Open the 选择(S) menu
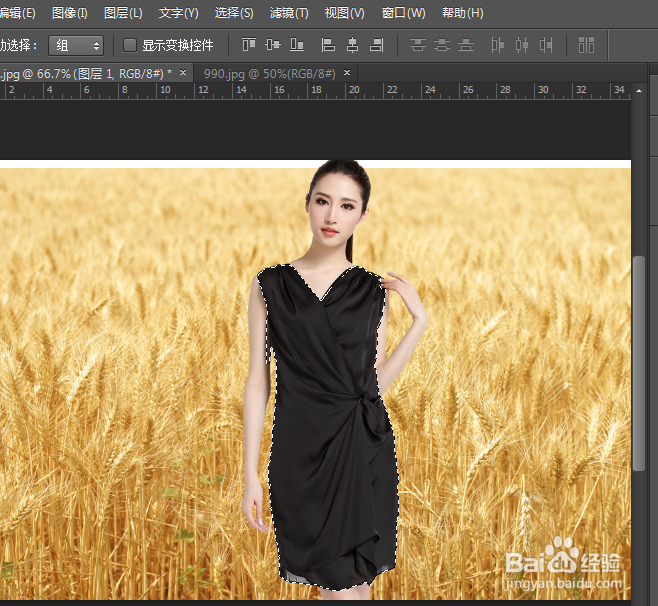Screen dimensions: 658x606 pyautogui.click(x=234, y=13)
